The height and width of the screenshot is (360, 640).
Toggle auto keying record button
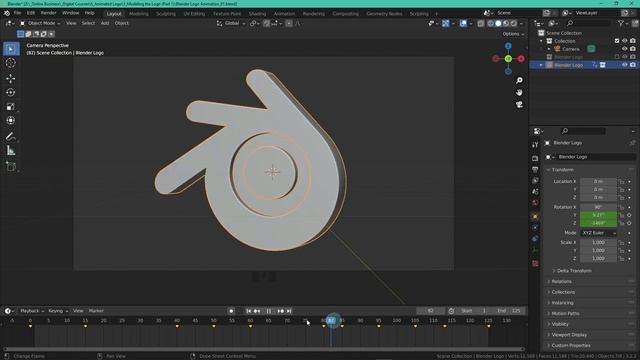(x=231, y=311)
